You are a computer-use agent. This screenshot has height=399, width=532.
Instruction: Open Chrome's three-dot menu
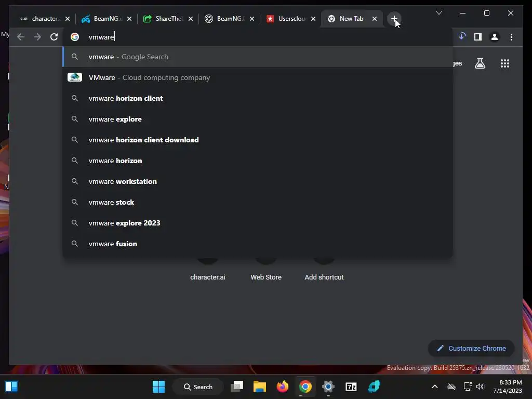[511, 37]
